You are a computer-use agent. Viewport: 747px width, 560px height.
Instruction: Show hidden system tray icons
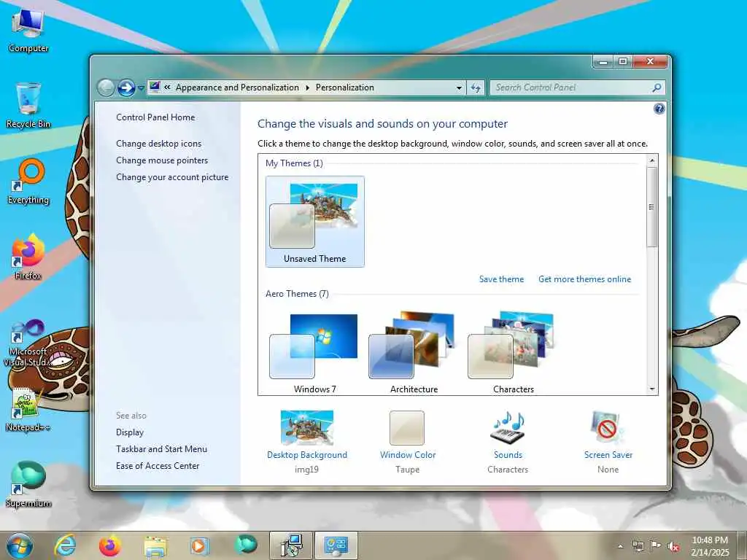620,546
